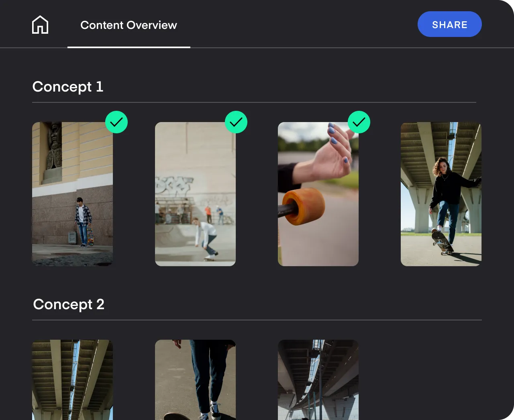Open the man-with-skateboard thumbnail in Concept 1
The width and height of the screenshot is (514, 420).
(72, 194)
